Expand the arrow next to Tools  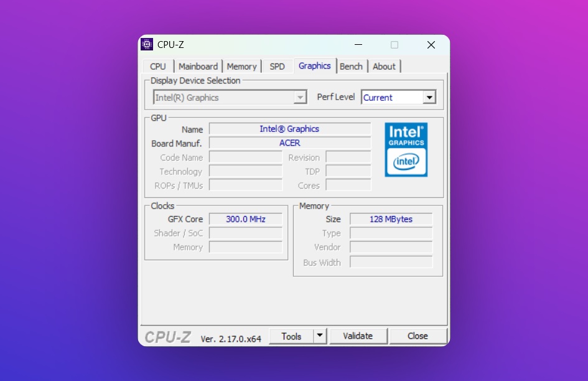(x=320, y=336)
